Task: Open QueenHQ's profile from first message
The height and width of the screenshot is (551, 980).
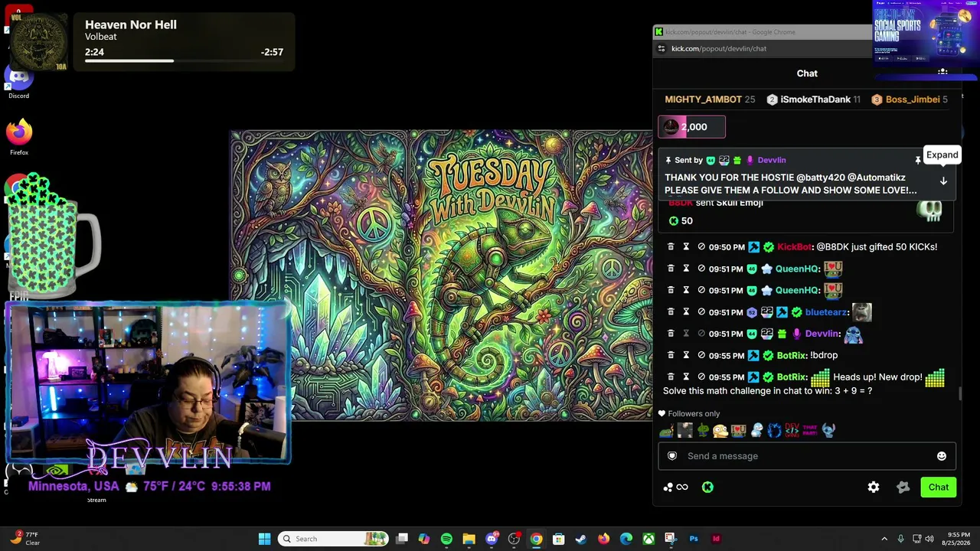Action: [x=797, y=269]
